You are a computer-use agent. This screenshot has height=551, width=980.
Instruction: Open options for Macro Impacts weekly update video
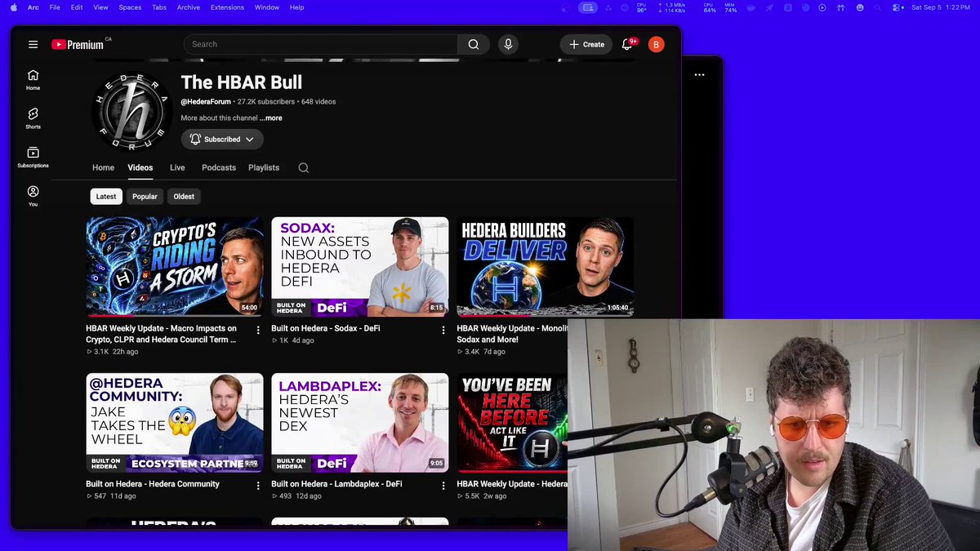(258, 330)
